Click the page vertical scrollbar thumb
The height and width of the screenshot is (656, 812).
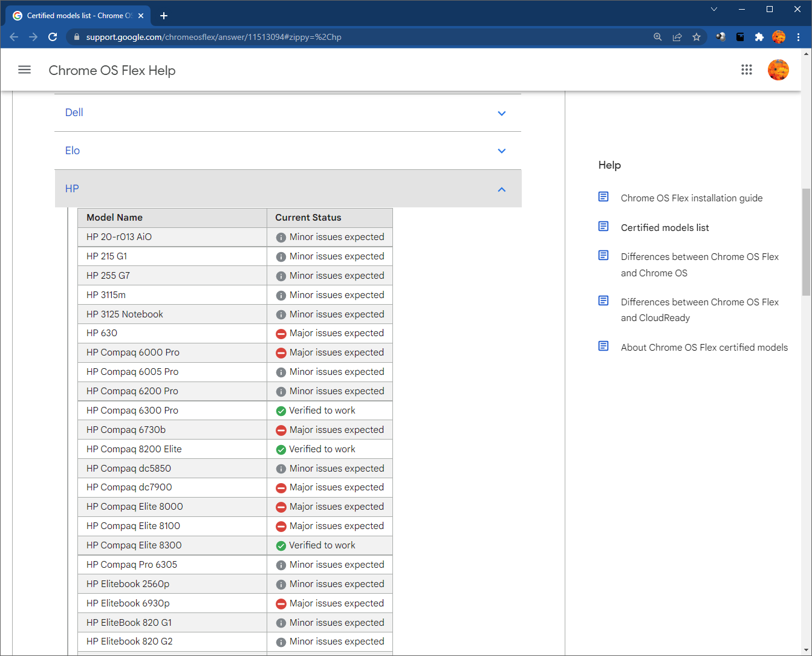(806, 242)
